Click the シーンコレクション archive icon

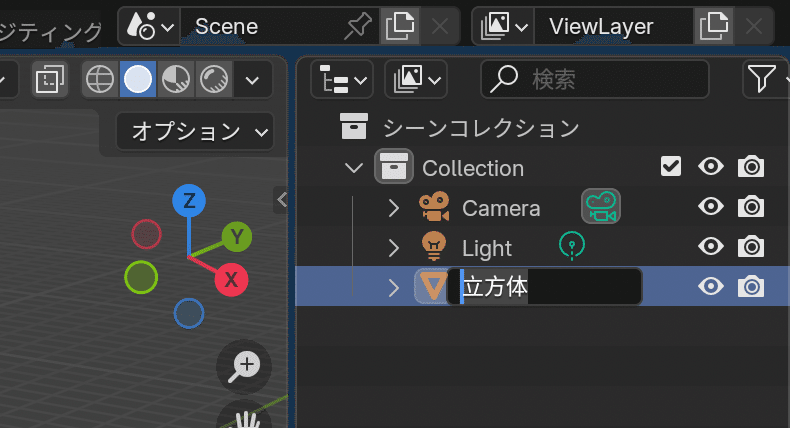(354, 126)
